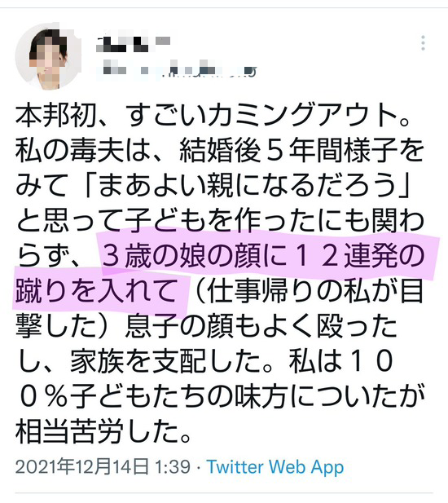Viewport: 448px width, 503px height.
Task: Click the quoted text まあよい親になるだろう
Action: 247,185
